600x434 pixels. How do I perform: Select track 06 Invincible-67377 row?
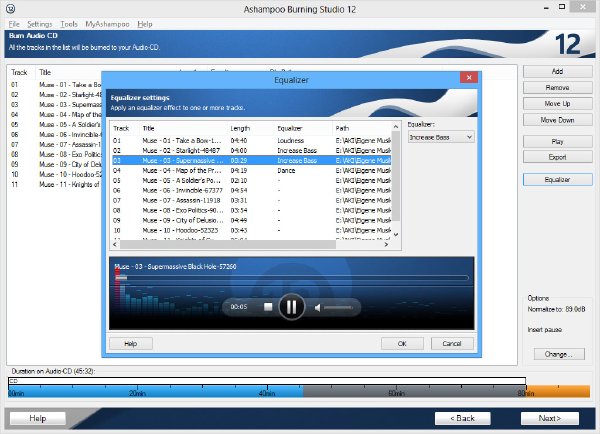(252, 190)
